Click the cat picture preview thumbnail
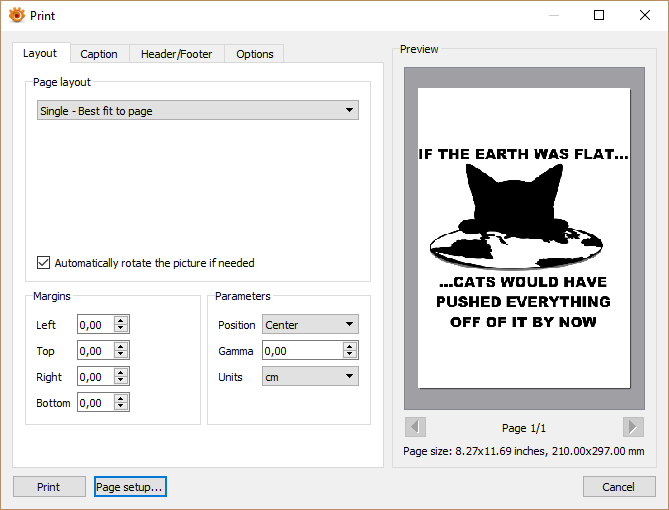The image size is (669, 510). click(523, 238)
